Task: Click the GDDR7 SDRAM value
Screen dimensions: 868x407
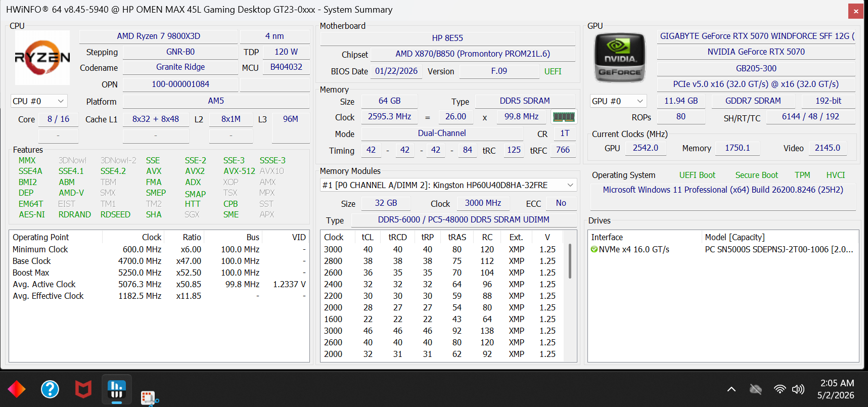Action: (x=753, y=101)
